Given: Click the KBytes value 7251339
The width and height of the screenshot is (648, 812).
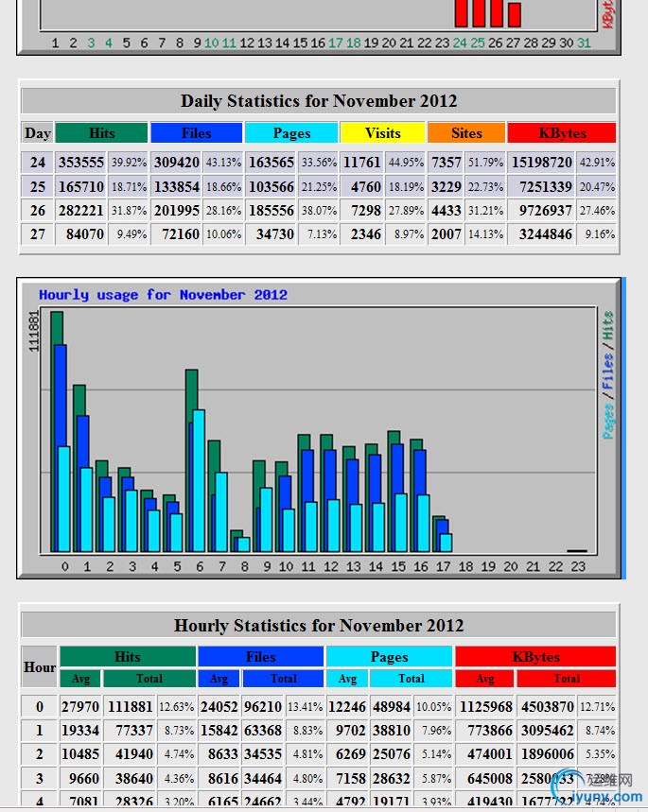Looking at the screenshot, I should point(546,186).
